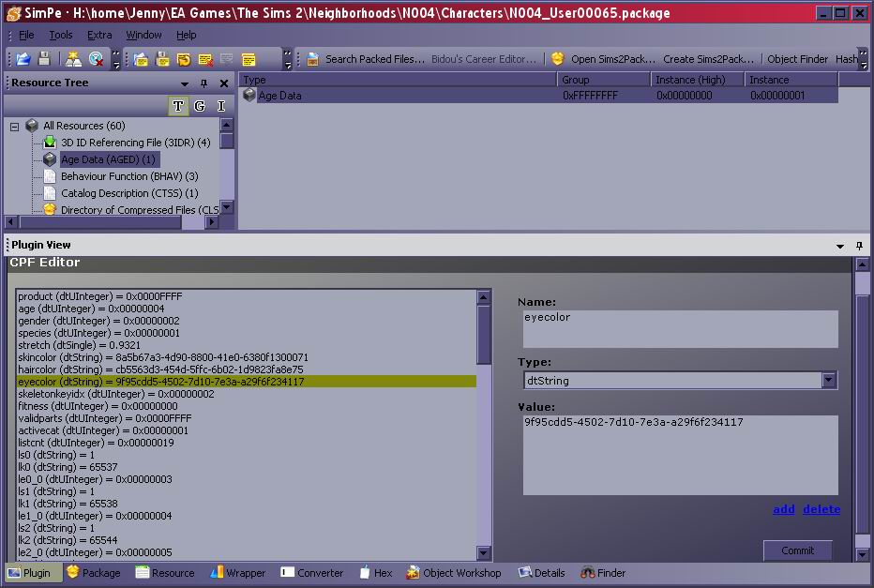Screen dimensions: 874x588
Task: Expand the first toolbar overflow chevron
Action: click(x=115, y=59)
